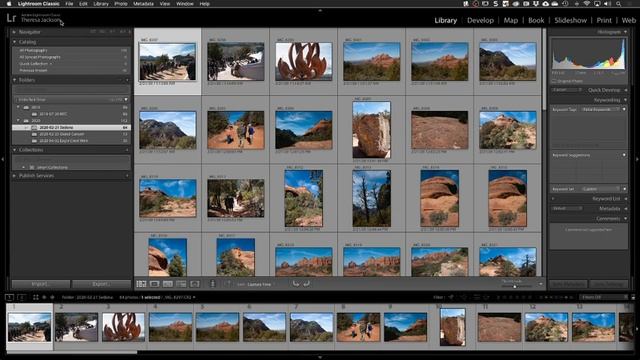Open the Window menu

tap(184, 4)
